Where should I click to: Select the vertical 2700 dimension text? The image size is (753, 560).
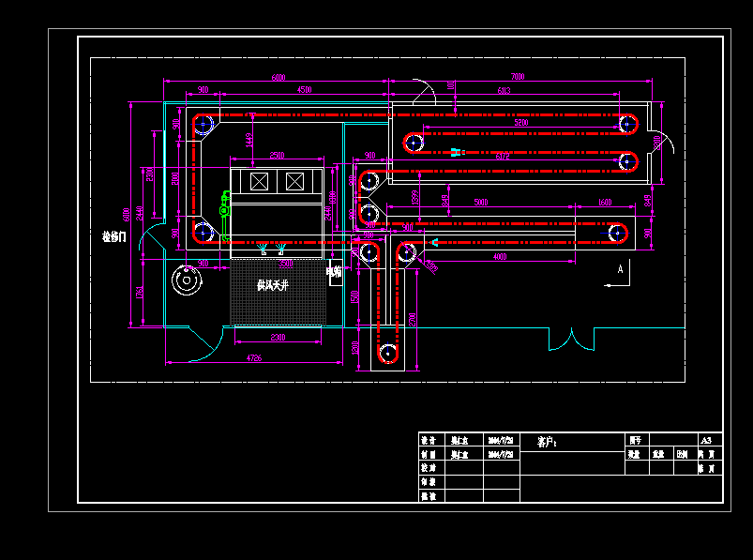click(x=412, y=319)
